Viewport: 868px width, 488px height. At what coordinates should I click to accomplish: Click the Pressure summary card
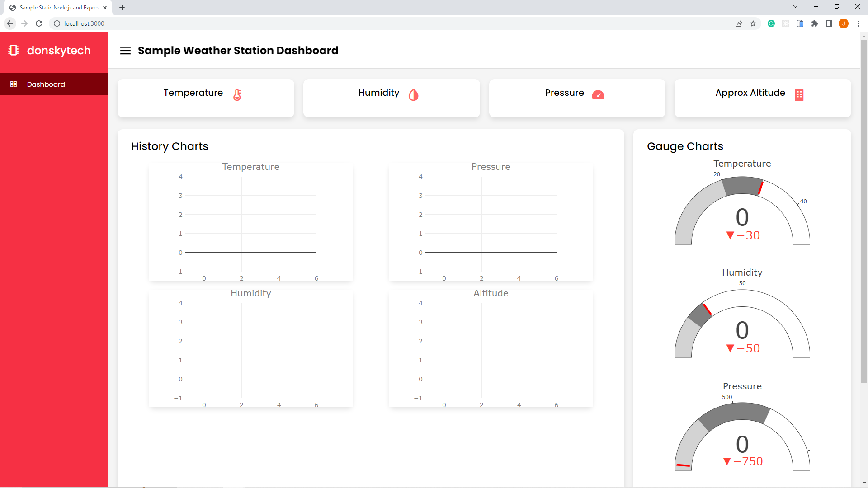click(577, 98)
